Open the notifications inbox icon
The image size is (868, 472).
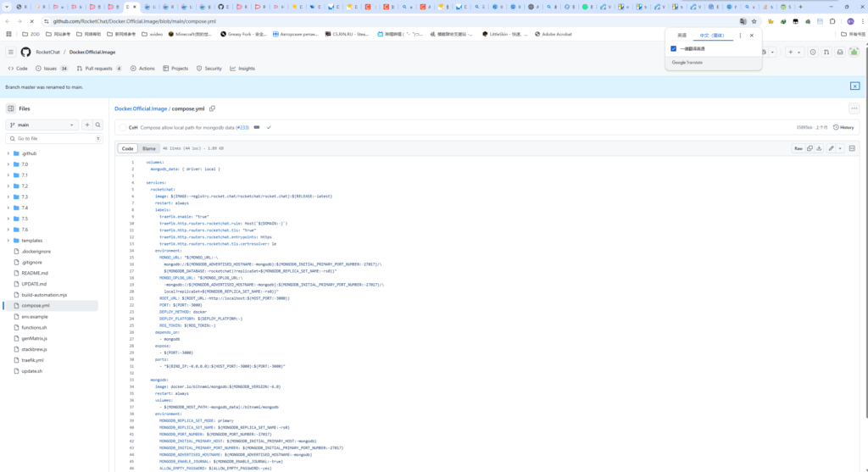pyautogui.click(x=840, y=52)
